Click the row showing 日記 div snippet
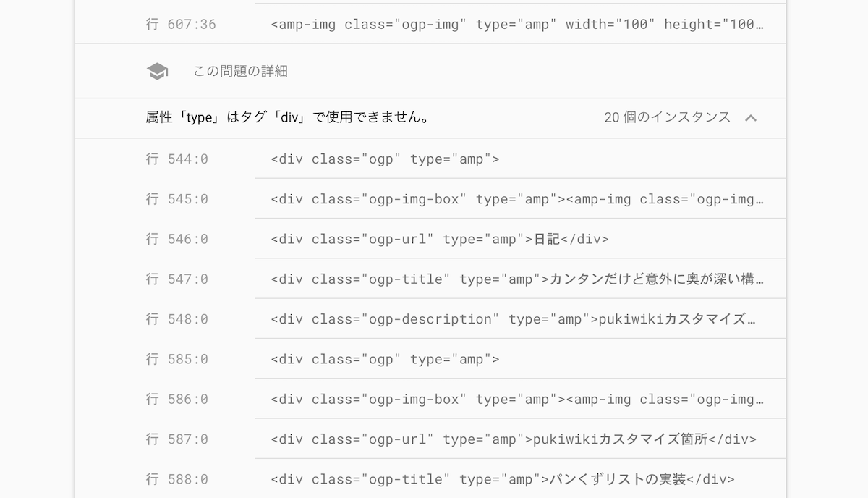This screenshot has width=868, height=498. point(434,238)
